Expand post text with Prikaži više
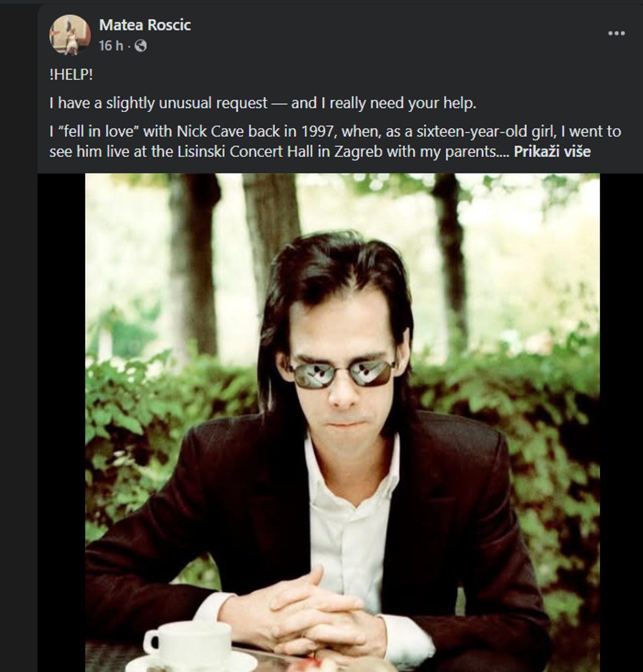The image size is (643, 672). [x=552, y=151]
